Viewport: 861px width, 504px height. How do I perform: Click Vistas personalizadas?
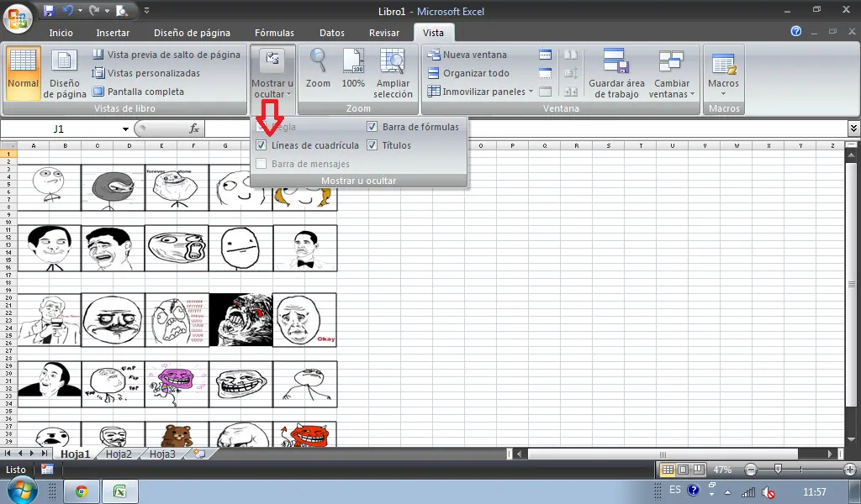point(146,73)
